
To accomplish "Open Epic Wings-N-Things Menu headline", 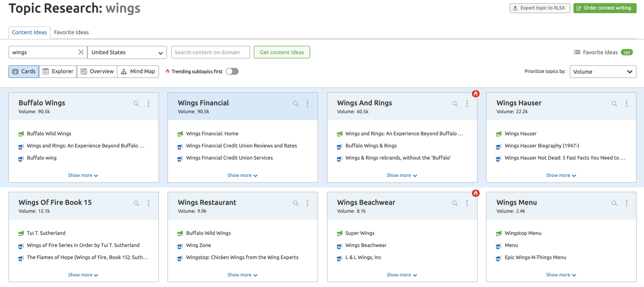I will click(535, 257).
